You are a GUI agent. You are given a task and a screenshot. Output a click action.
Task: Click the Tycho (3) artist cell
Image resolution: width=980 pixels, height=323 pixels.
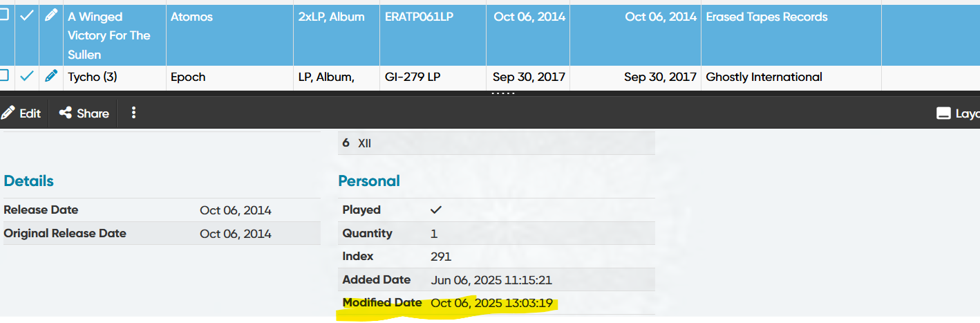[x=93, y=77]
